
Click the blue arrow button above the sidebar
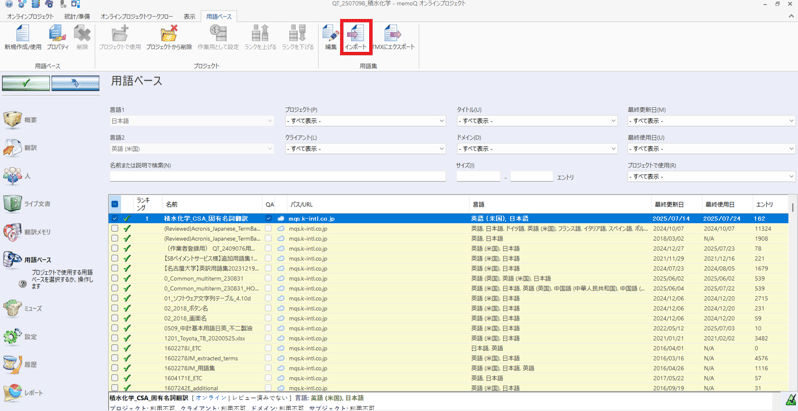click(x=75, y=83)
